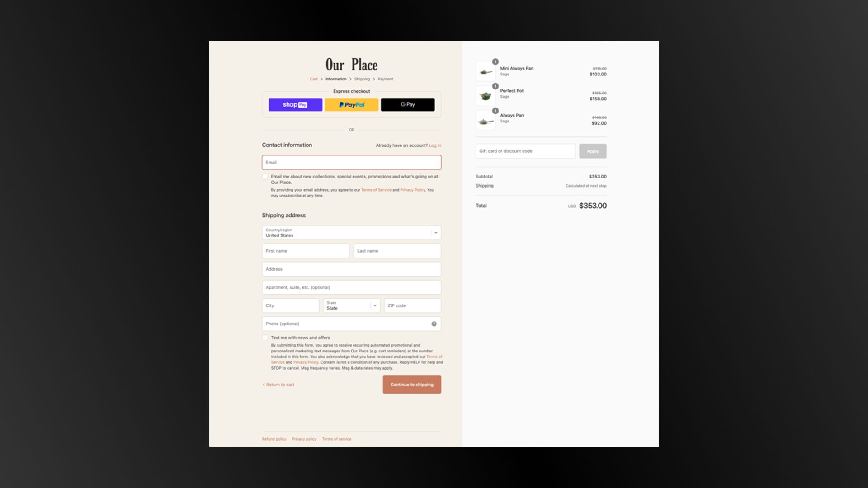The image size is (868, 488).
Task: Click the Always Pan product thumbnail
Action: click(x=486, y=121)
